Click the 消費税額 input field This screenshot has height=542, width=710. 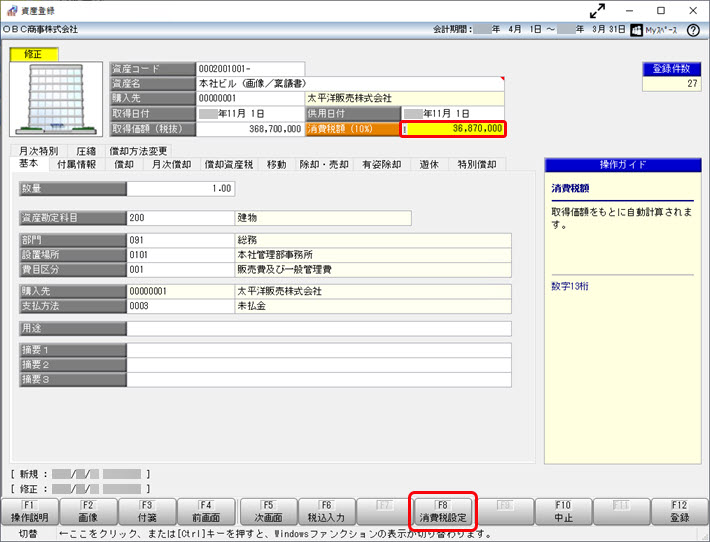pos(453,129)
